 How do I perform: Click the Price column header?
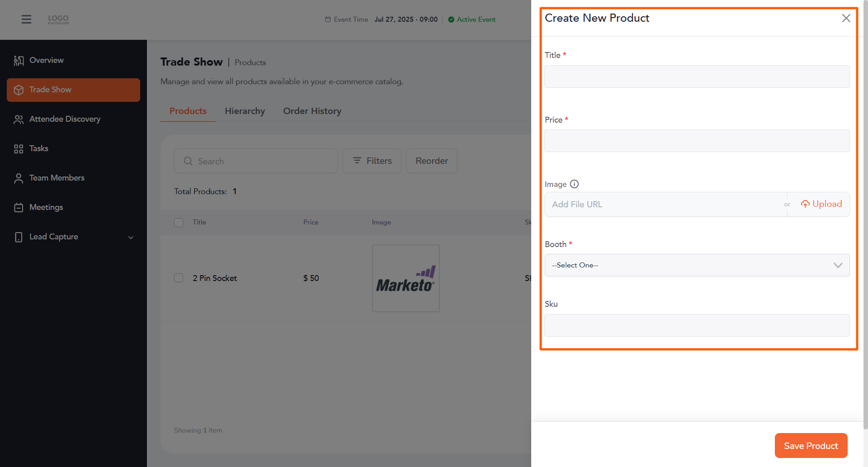pyautogui.click(x=311, y=222)
